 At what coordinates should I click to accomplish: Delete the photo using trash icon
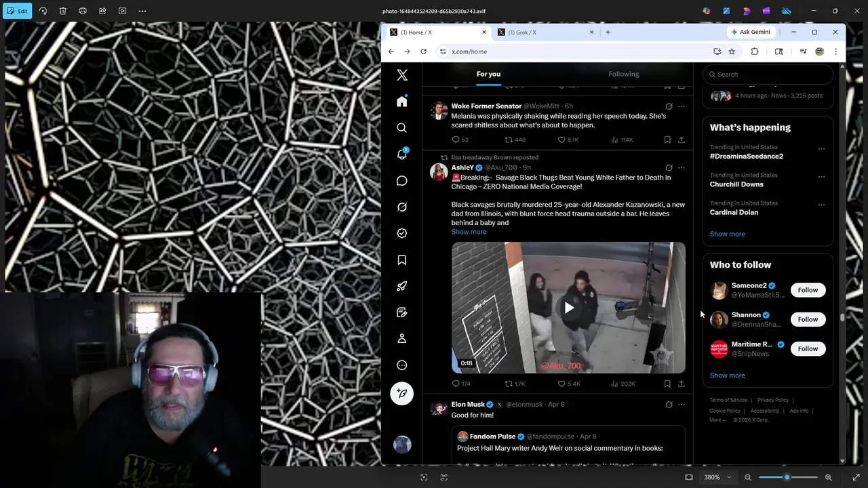(62, 11)
